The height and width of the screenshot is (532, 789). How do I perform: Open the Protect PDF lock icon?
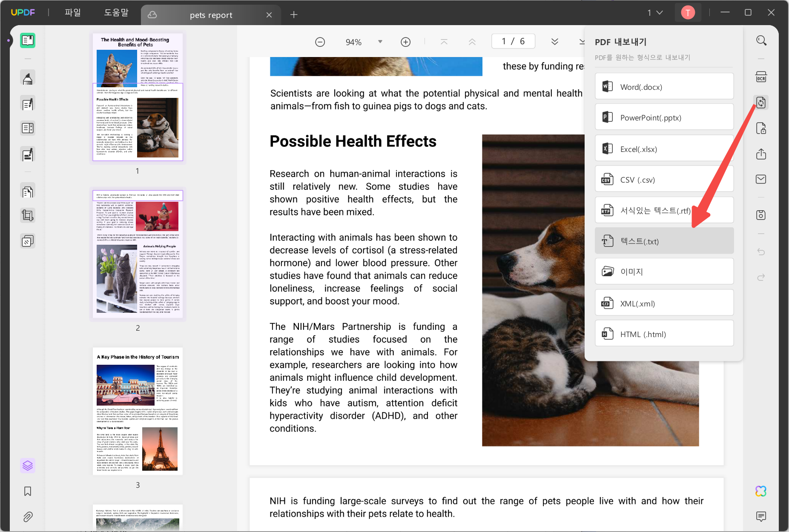[x=761, y=128]
